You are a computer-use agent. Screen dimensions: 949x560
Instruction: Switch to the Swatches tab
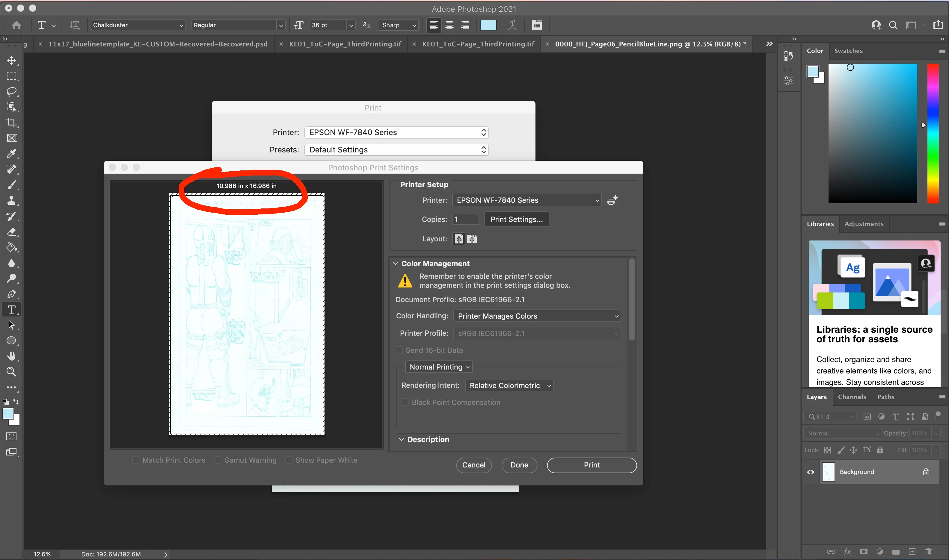coord(848,51)
